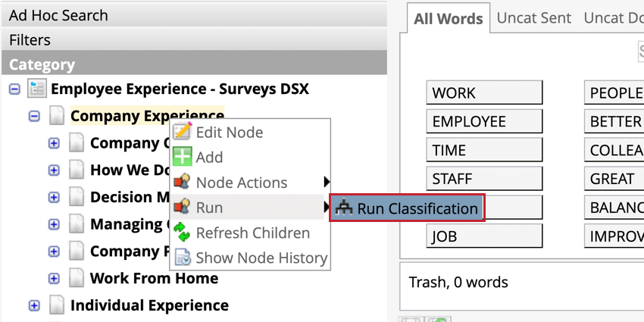The image size is (644, 322).
Task: Open the All Words tab
Action: [449, 18]
